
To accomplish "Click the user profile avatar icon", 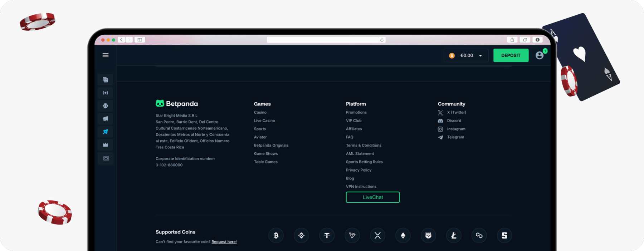I will [x=540, y=55].
